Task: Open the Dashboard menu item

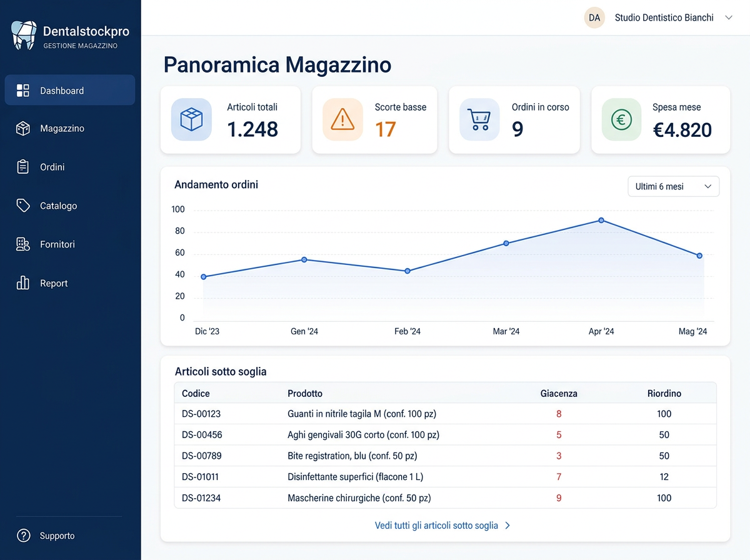Action: click(70, 91)
